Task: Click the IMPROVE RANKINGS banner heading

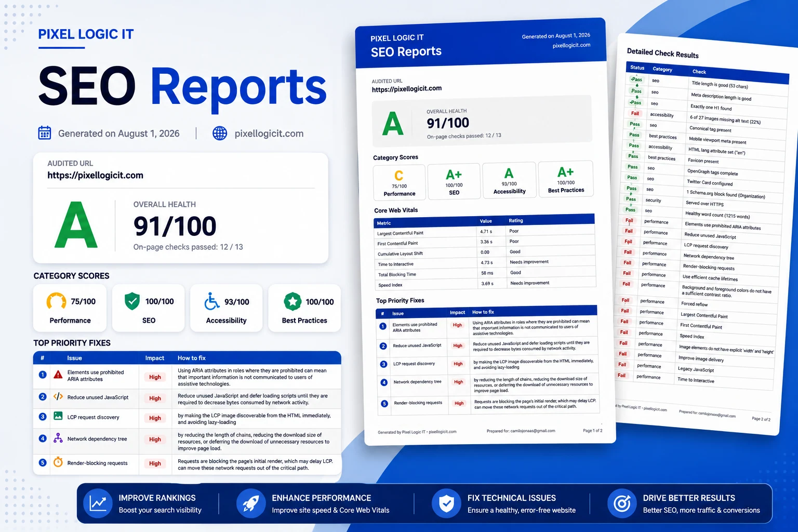Action: pyautogui.click(x=157, y=498)
